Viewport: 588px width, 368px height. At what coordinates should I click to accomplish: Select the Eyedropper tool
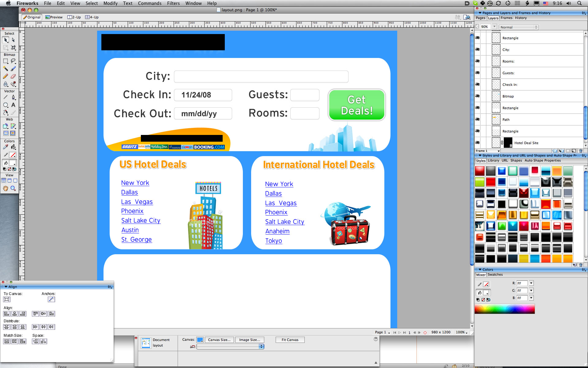click(6, 147)
